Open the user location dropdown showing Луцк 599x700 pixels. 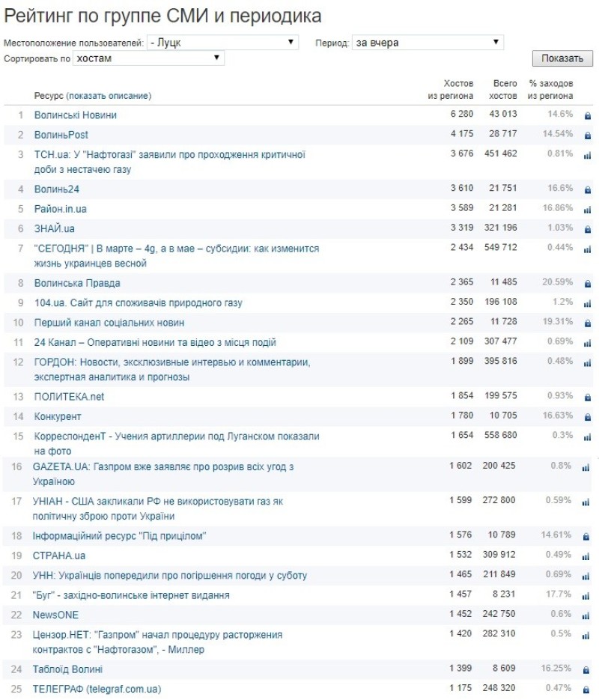click(x=222, y=43)
